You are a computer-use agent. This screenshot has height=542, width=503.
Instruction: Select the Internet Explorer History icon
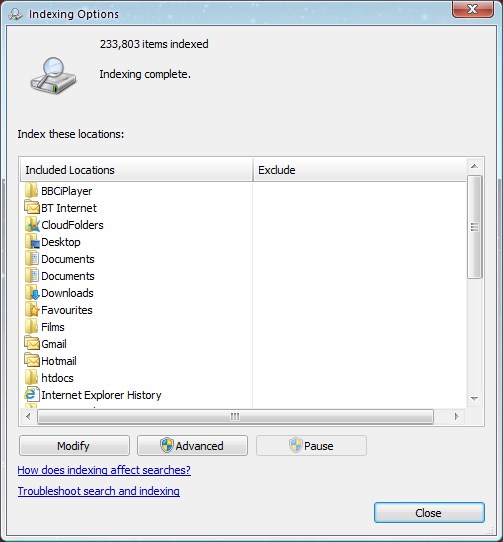[31, 394]
